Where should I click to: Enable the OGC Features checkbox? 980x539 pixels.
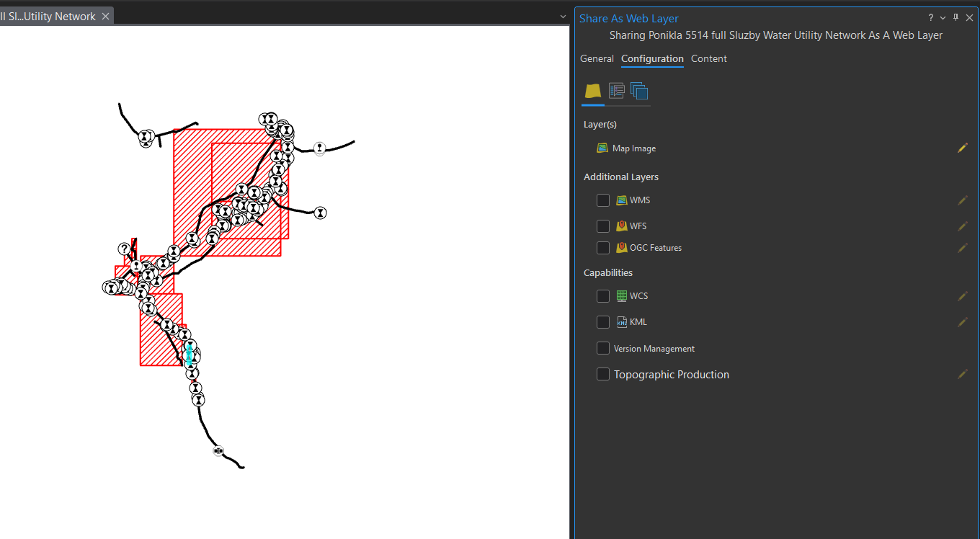coord(603,248)
